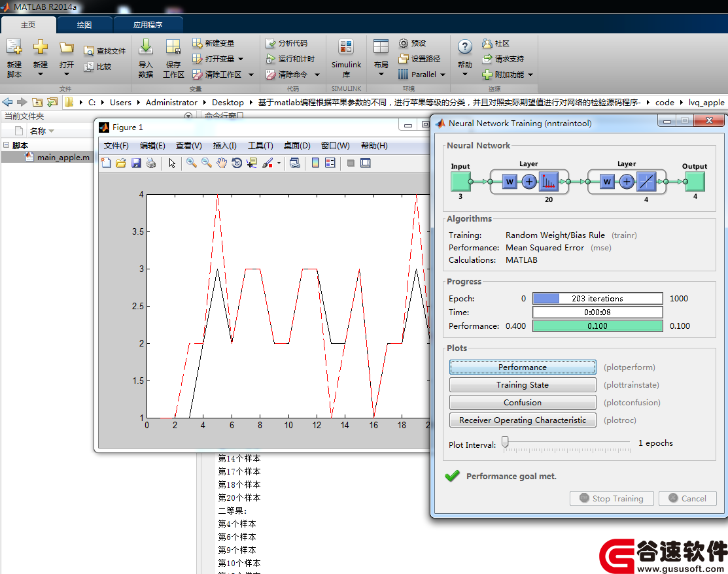Click the New Figure icon in Figure 1 toolbar
728x574 pixels.
coord(107,163)
